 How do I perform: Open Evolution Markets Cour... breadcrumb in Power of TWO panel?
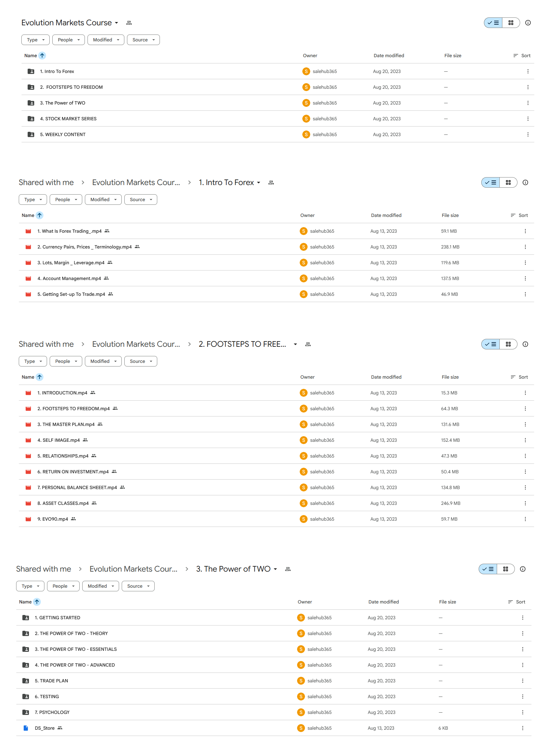(x=133, y=569)
